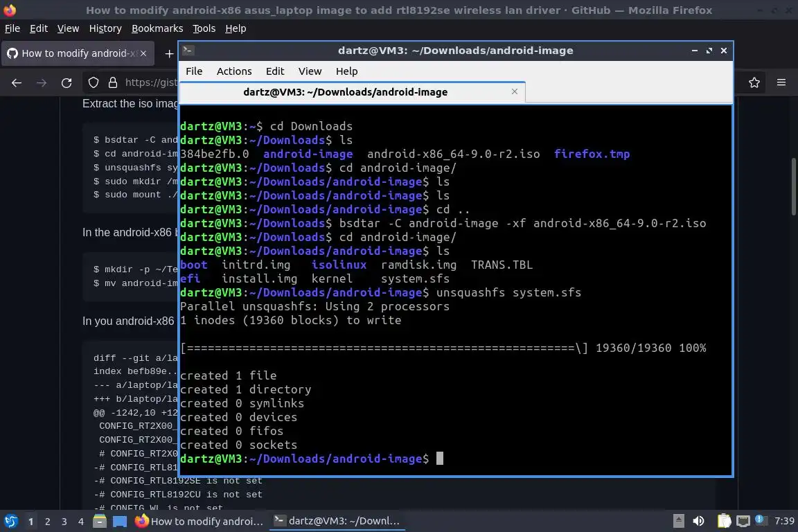Open the terminal File menu
798x532 pixels.
point(194,71)
